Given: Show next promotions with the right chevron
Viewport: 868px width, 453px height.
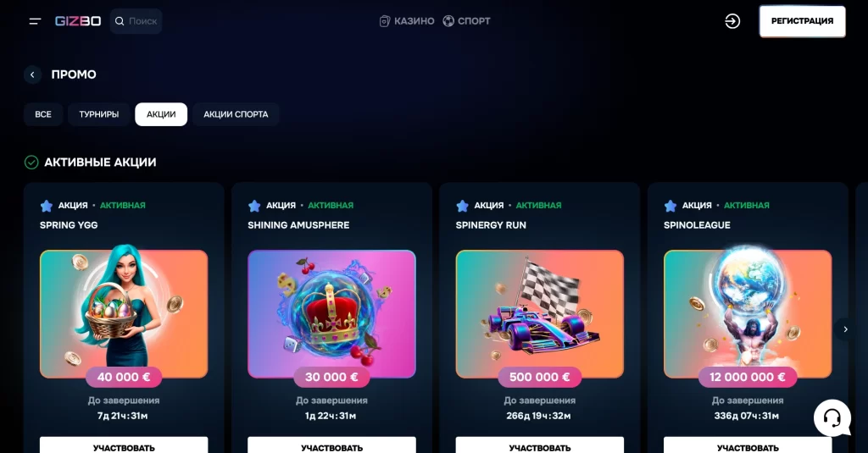Looking at the screenshot, I should pyautogui.click(x=845, y=329).
